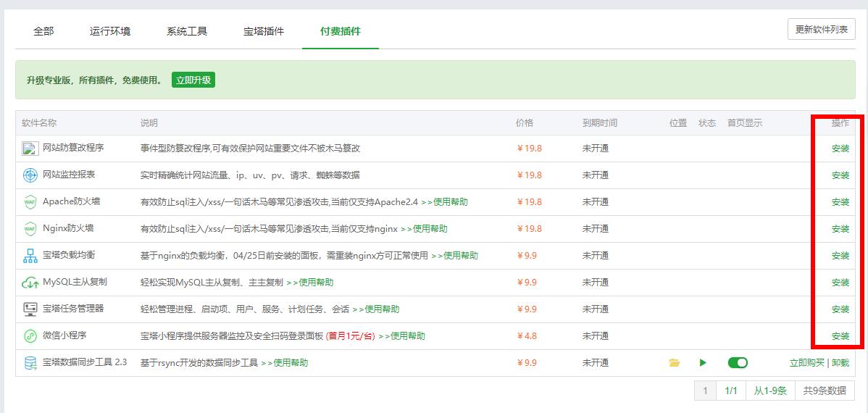Screen dimensions: 868x413
Task: Open the folder location for 宝塔数据同步工具
Action: point(675,362)
